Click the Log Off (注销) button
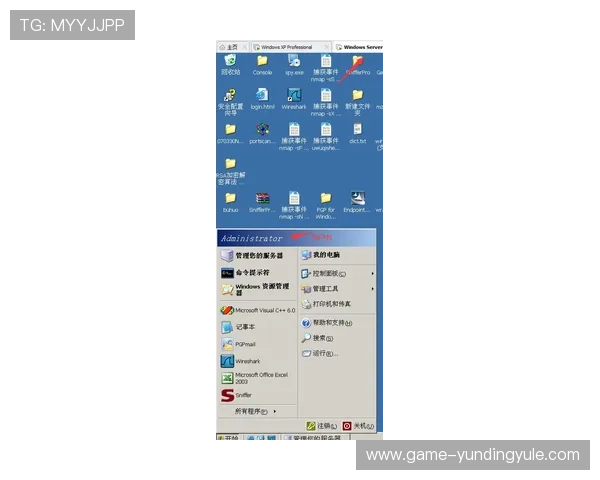Image resolution: width=600 pixels, height=480 pixels. (x=323, y=426)
